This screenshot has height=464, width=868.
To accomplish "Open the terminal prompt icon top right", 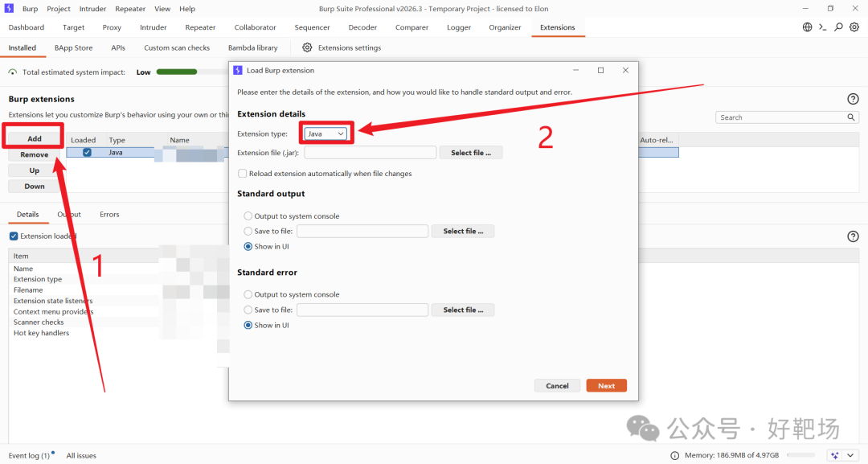I will coord(823,27).
